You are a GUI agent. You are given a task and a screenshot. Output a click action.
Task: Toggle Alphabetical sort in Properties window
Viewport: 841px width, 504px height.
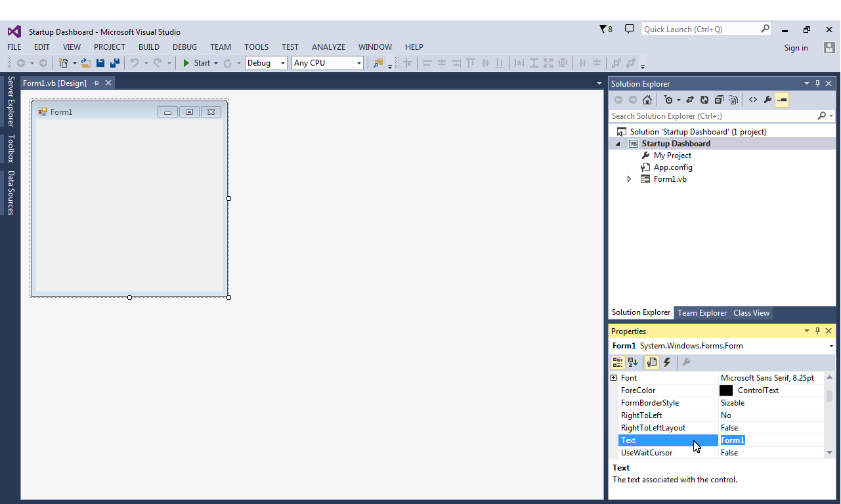[x=633, y=362]
